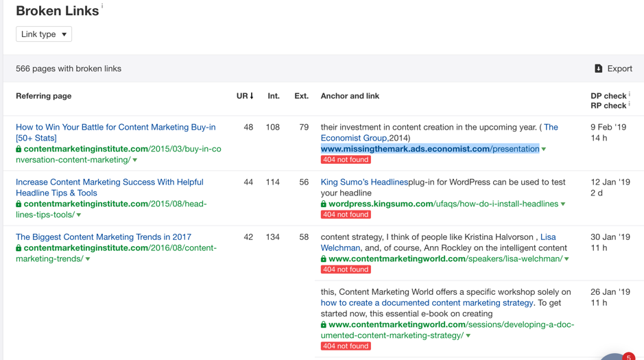Click 'how to create a documented content marketing strategy'

[427, 303]
